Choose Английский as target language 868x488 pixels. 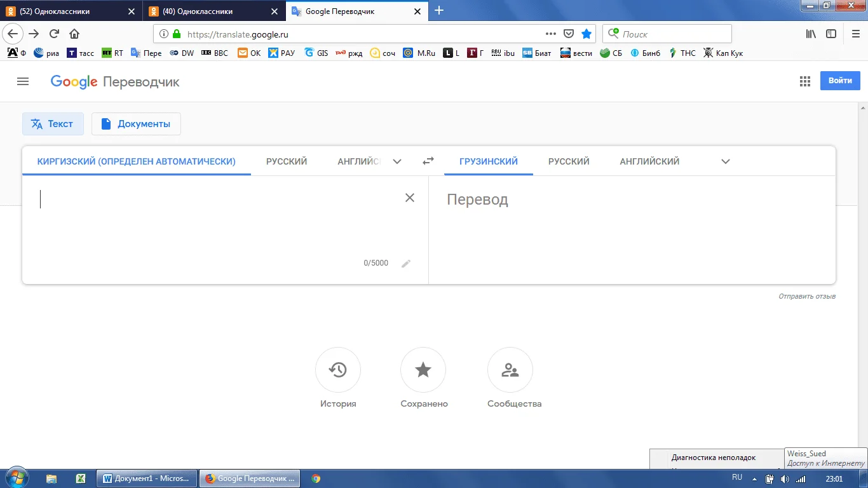pyautogui.click(x=649, y=161)
